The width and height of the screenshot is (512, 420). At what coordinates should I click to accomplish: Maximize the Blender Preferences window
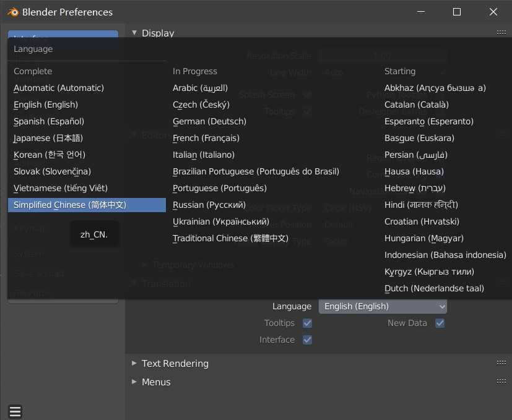(457, 12)
